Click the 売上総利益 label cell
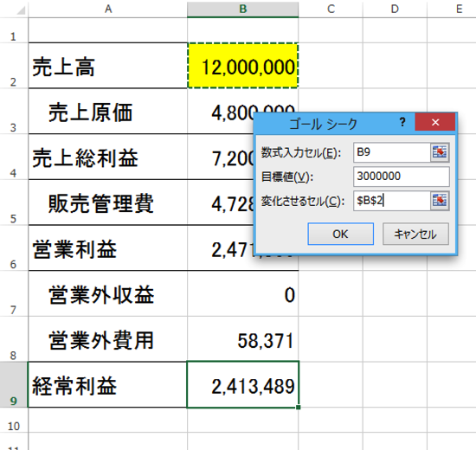The image size is (476, 450). [x=108, y=157]
